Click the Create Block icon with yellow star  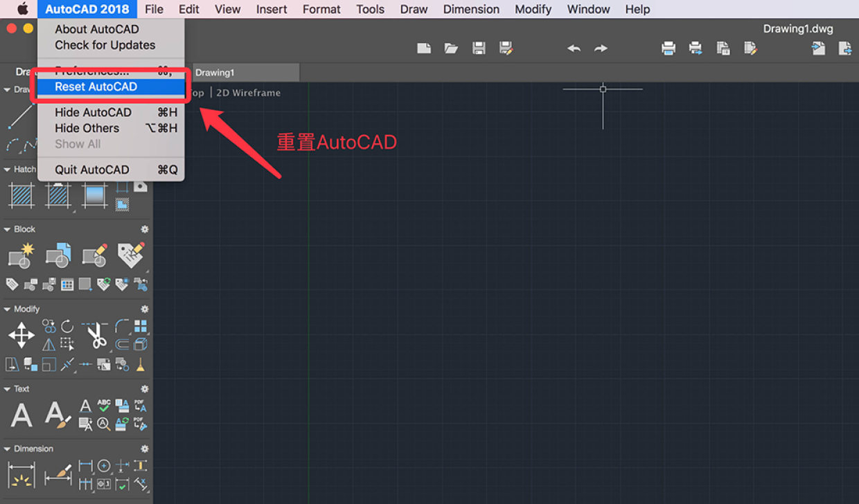point(21,255)
